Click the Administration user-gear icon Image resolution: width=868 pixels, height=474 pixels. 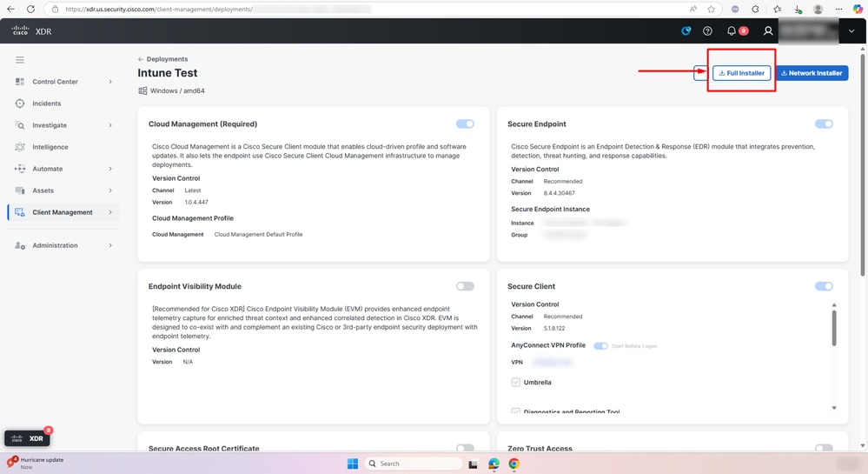(x=20, y=245)
